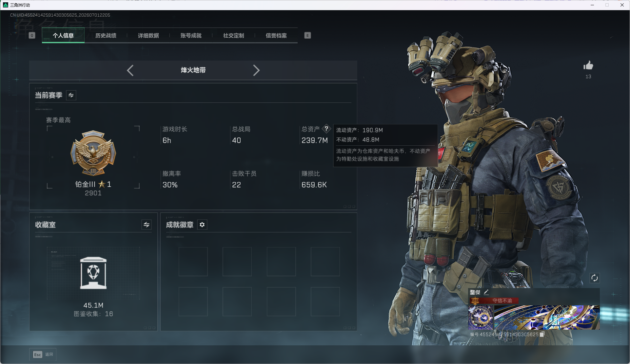The width and height of the screenshot is (630, 364).
Task: Click the 45.1M collection value
Action: tap(93, 305)
